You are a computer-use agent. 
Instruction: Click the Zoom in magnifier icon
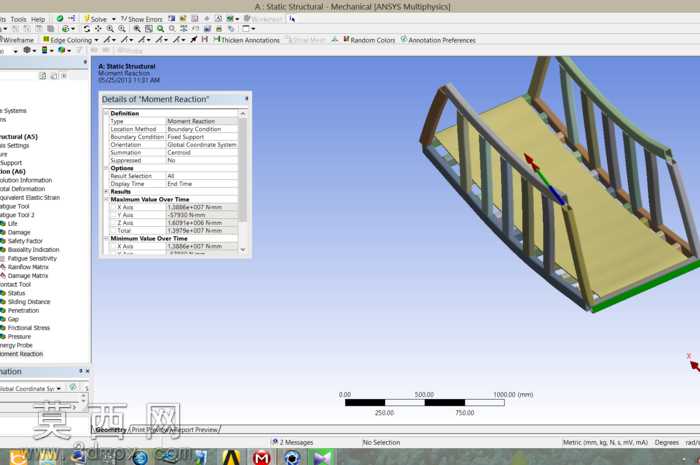click(110, 29)
